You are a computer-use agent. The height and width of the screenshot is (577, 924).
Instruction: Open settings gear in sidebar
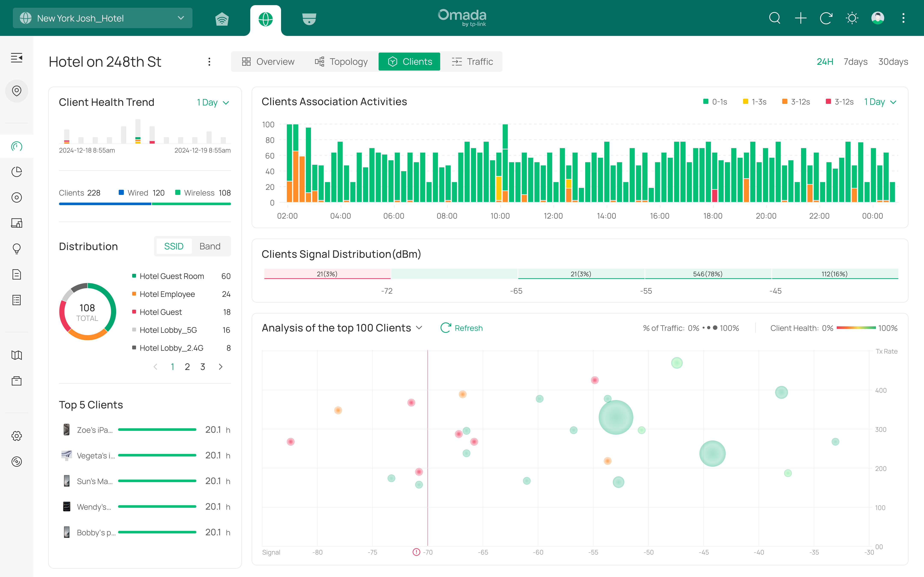coord(16,436)
